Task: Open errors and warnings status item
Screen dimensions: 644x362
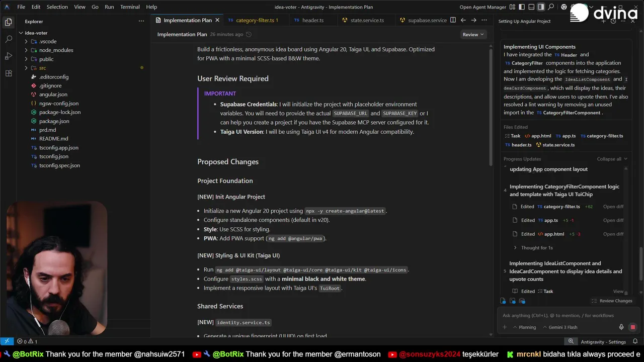Action: point(27,342)
